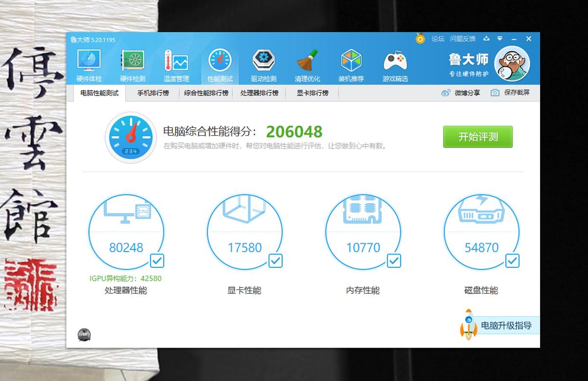This screenshot has height=381, width=588.
Task: Start the benchmark with 开始评测 button
Action: click(x=478, y=137)
